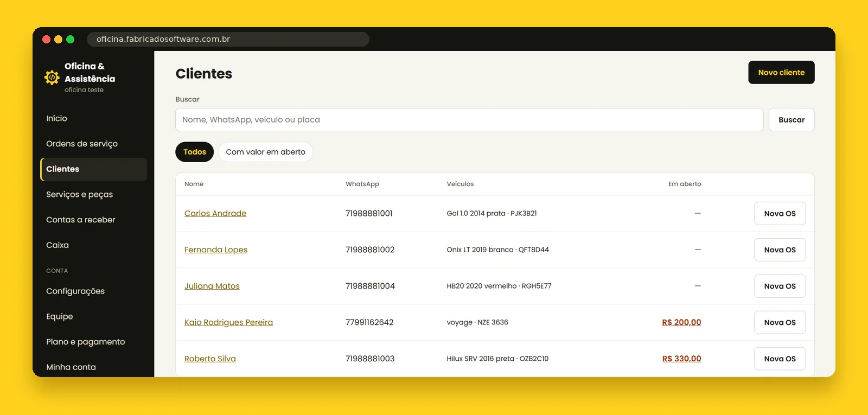Open Roberto Silva client link
This screenshot has width=868, height=415.
pos(210,359)
